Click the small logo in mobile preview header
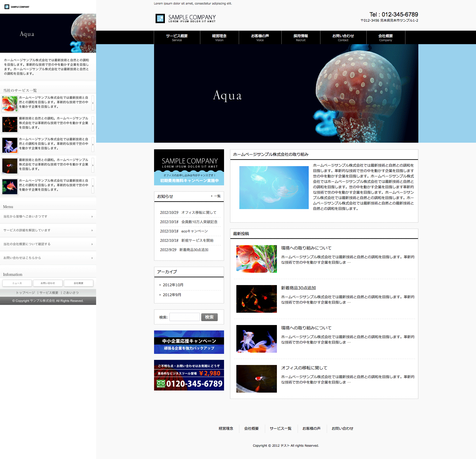The width and height of the screenshot is (476, 459). coord(17,7)
